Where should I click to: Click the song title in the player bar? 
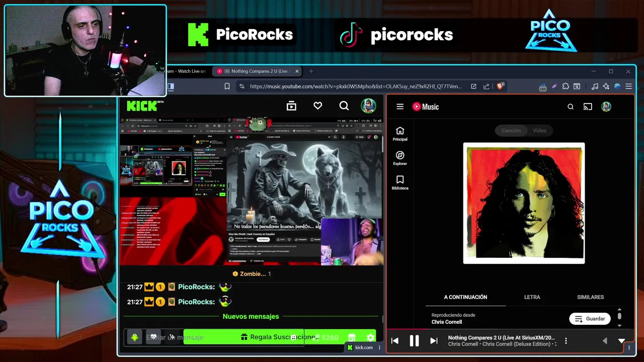point(502,338)
